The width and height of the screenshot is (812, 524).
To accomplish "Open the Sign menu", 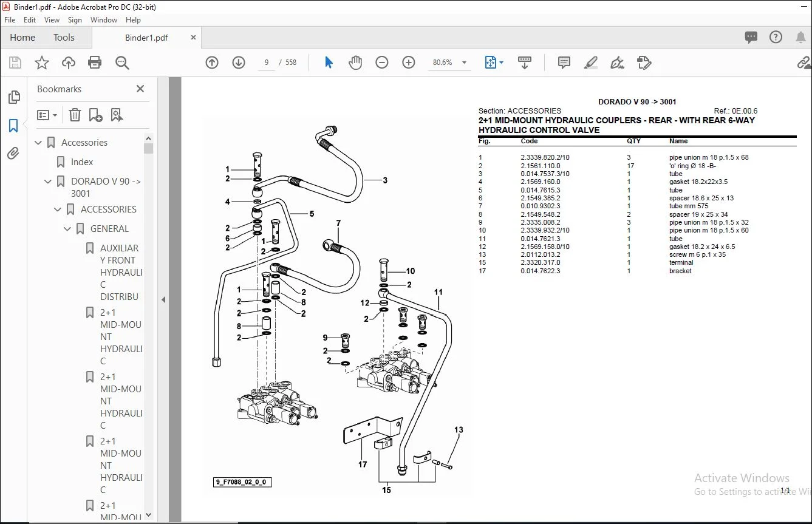I will click(75, 20).
